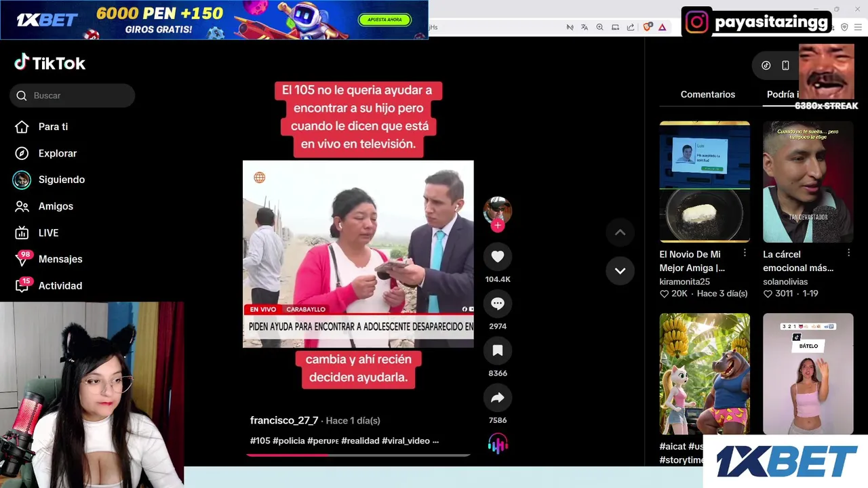The height and width of the screenshot is (488, 868).
Task: Click the 20K likes count
Action: [674, 293]
